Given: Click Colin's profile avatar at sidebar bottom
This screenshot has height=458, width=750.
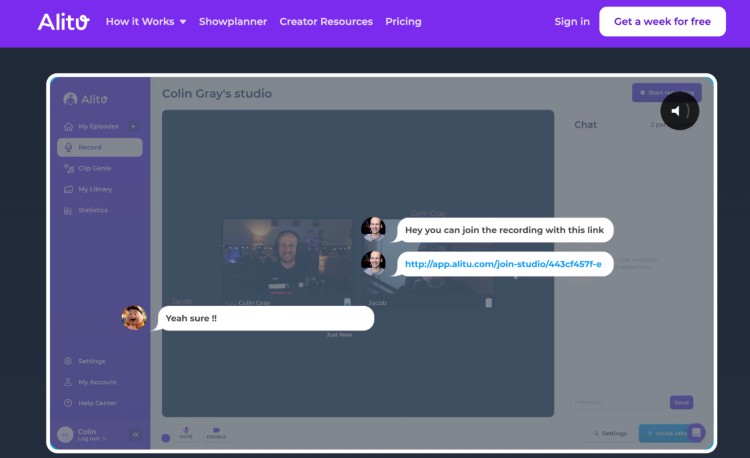Looking at the screenshot, I should click(66, 434).
